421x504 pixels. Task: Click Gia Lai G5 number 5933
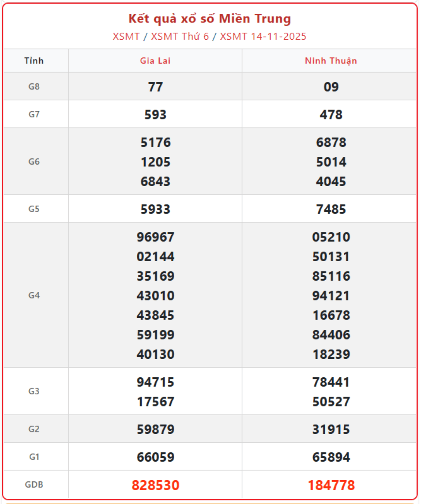point(155,209)
